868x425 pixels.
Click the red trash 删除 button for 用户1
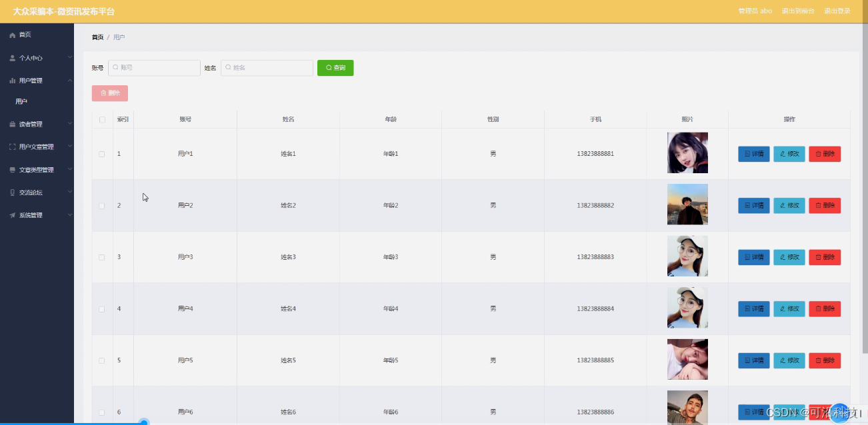(825, 154)
